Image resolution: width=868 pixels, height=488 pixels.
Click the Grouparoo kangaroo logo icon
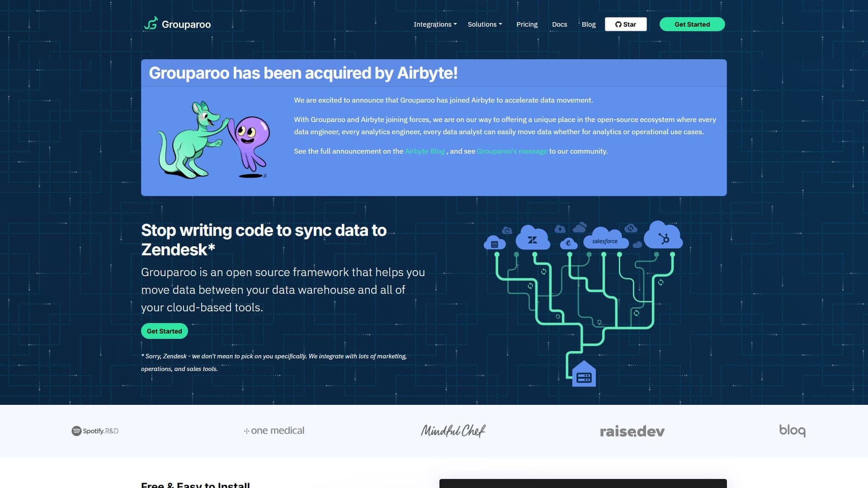tap(151, 23)
